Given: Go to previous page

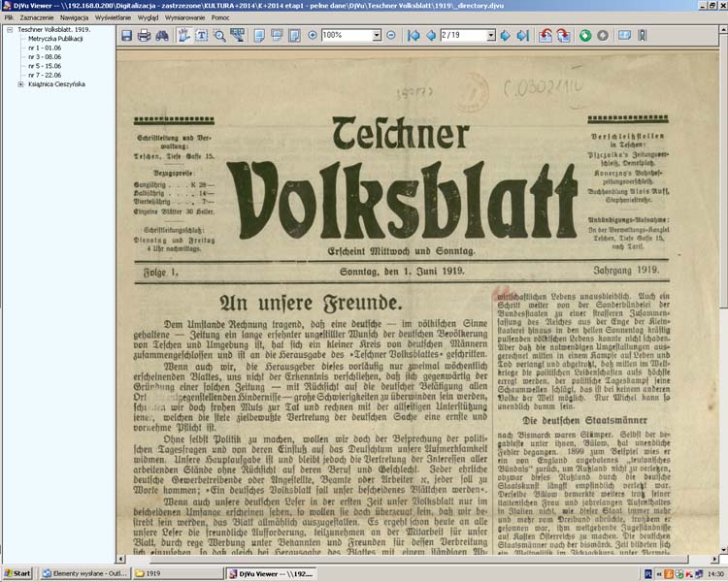Looking at the screenshot, I should [x=431, y=35].
